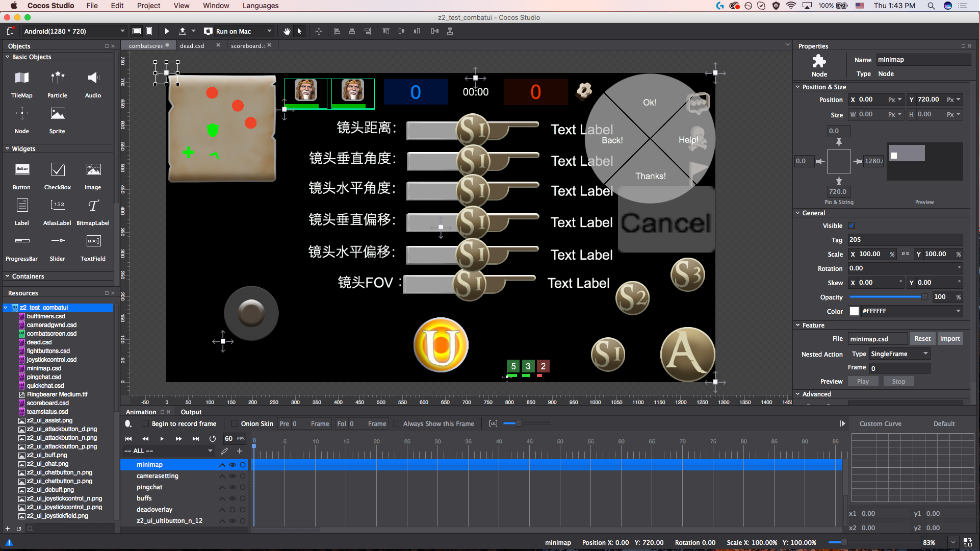
Task: Enable Onion Skin checkbox
Action: pos(235,423)
